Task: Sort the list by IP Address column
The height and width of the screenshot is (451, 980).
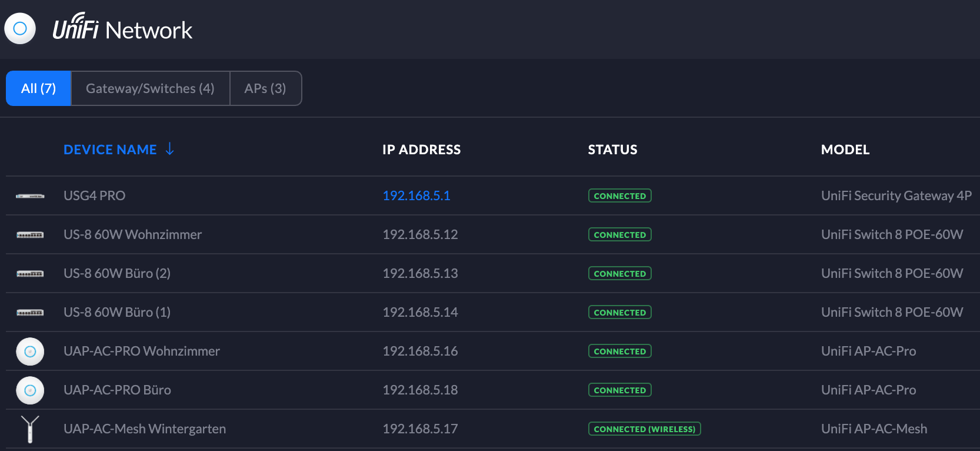Action: [421, 150]
